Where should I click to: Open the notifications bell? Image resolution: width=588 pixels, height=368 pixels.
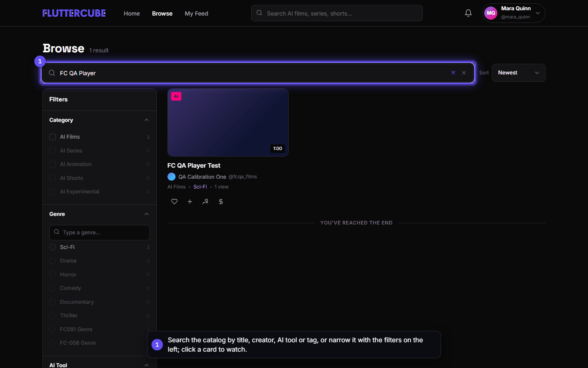(x=468, y=13)
